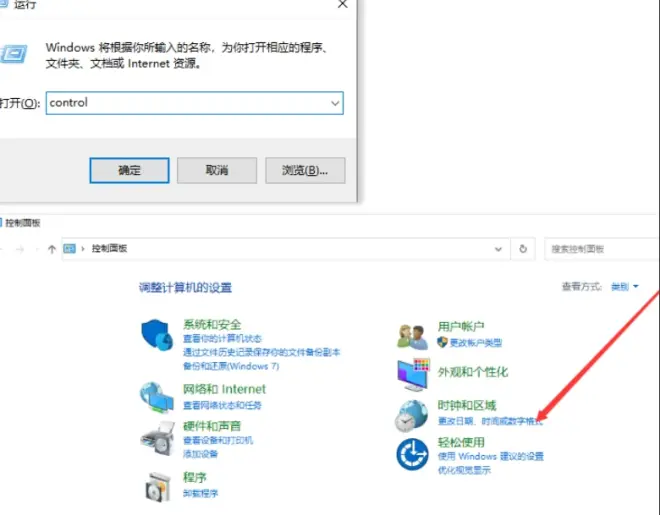The width and height of the screenshot is (660, 515).
Task: Click the 浏览(B)... button
Action: [298, 170]
